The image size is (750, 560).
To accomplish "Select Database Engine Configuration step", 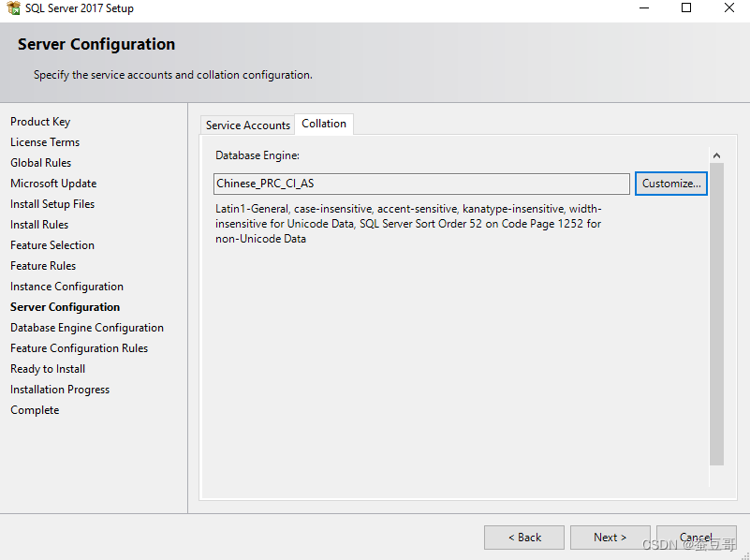I will pyautogui.click(x=87, y=327).
